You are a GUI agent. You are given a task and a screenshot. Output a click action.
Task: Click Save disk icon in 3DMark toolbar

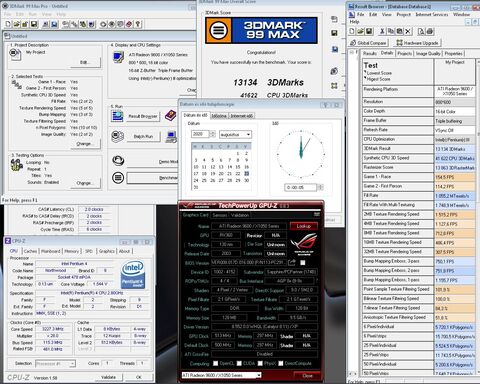(34, 24)
